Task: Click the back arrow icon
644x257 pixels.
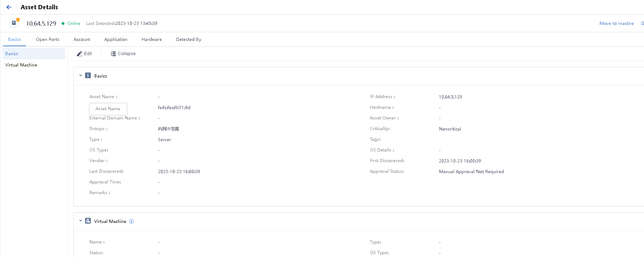Action: [9, 7]
